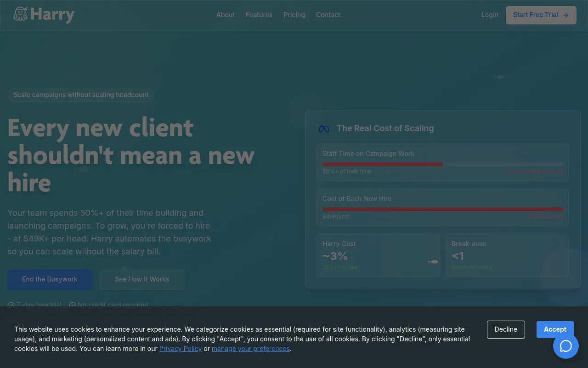Open the Contact navigation link
Image resolution: width=588 pixels, height=368 pixels.
tap(328, 15)
